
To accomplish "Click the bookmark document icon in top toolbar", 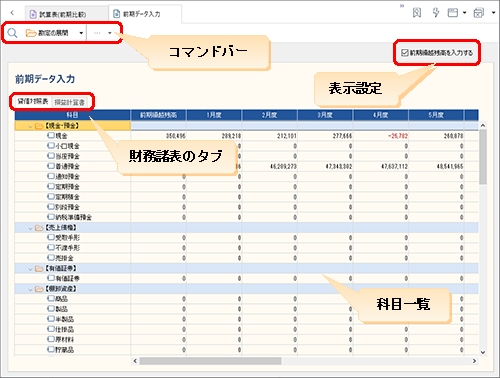I will pyautogui.click(x=417, y=13).
